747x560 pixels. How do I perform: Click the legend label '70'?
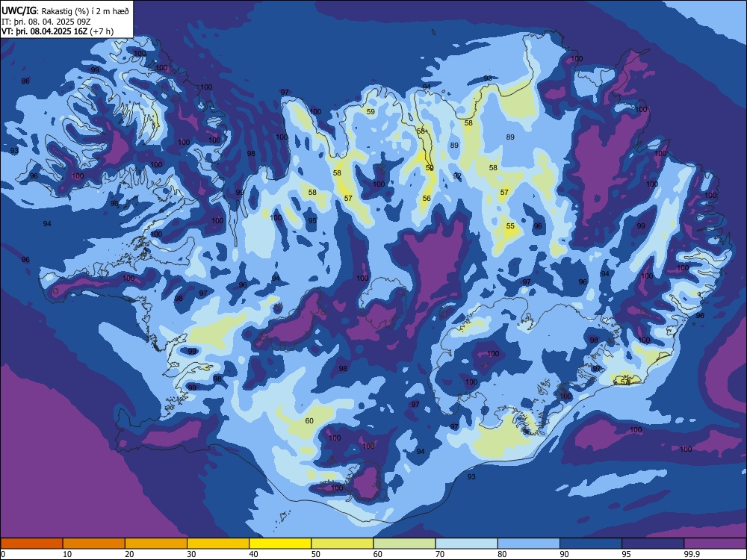(x=440, y=554)
